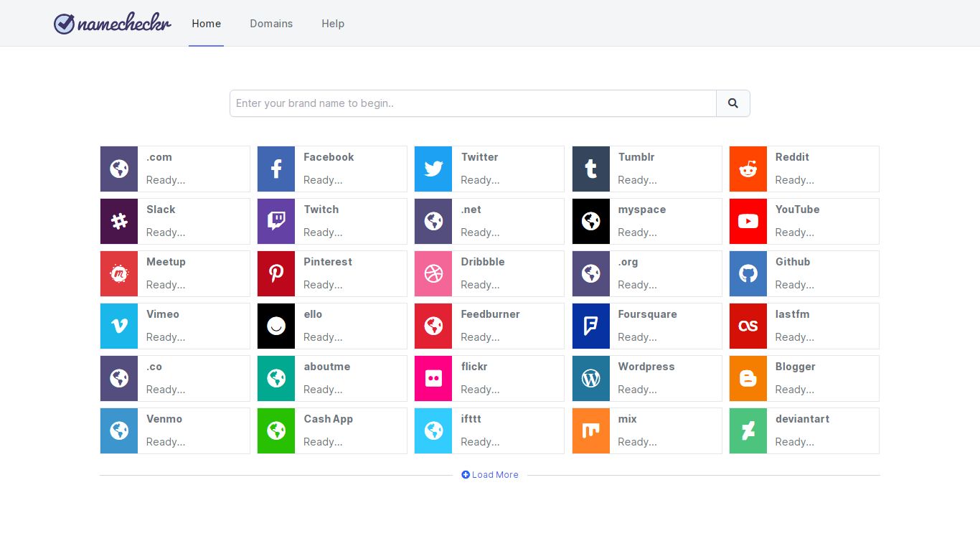The image size is (980, 551).
Task: Click the Dribbble ball icon
Action: 433,274
